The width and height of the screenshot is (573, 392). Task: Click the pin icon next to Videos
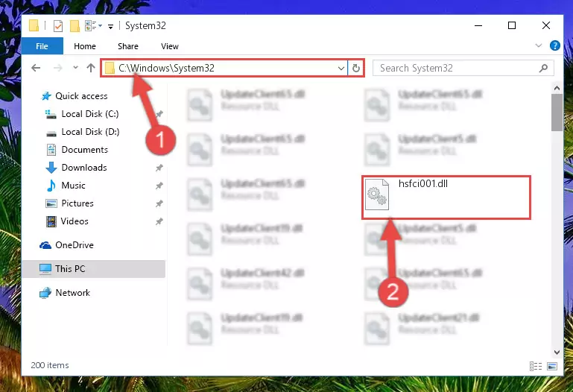(x=159, y=221)
